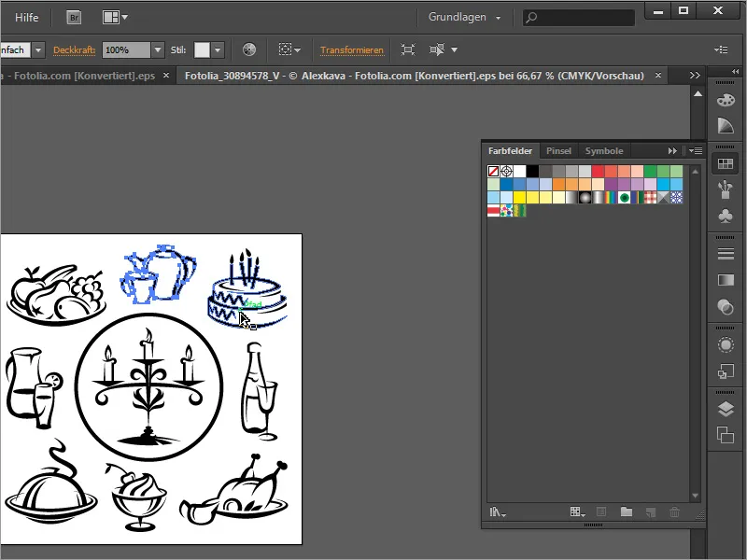Click the Deckkraft 100% input field
747x560 pixels.
126,50
